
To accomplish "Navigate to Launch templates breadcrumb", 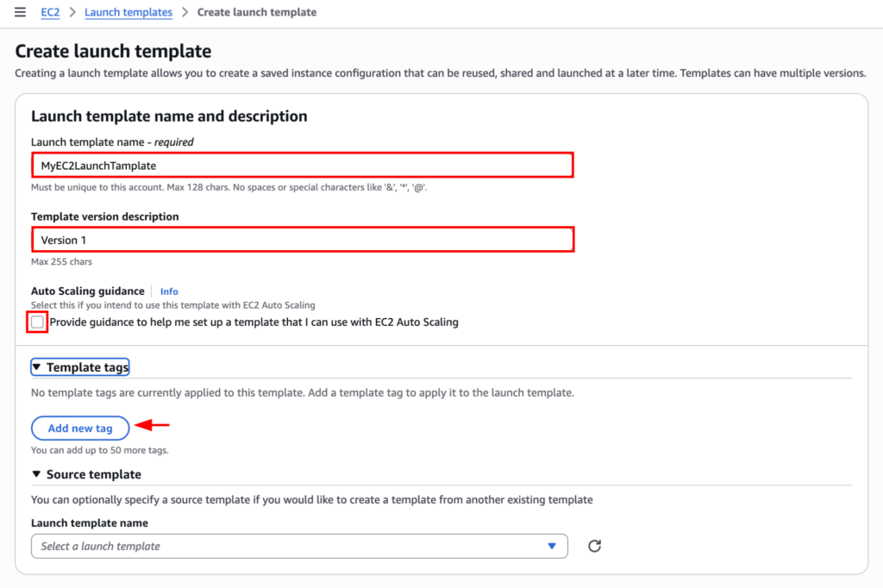I will coord(128,13).
